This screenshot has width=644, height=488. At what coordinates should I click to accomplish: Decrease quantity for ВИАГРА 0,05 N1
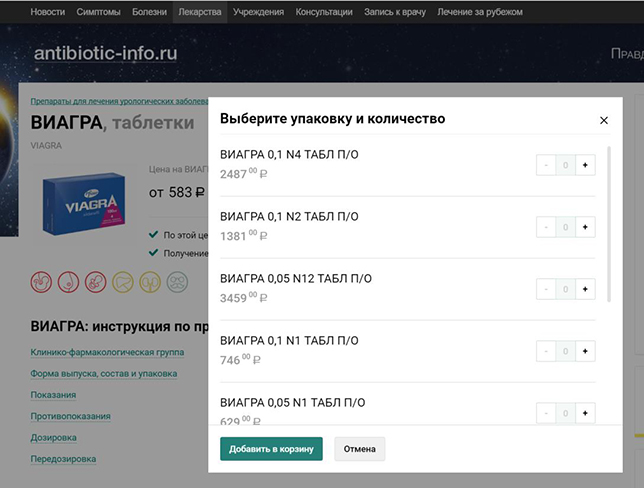tap(546, 413)
